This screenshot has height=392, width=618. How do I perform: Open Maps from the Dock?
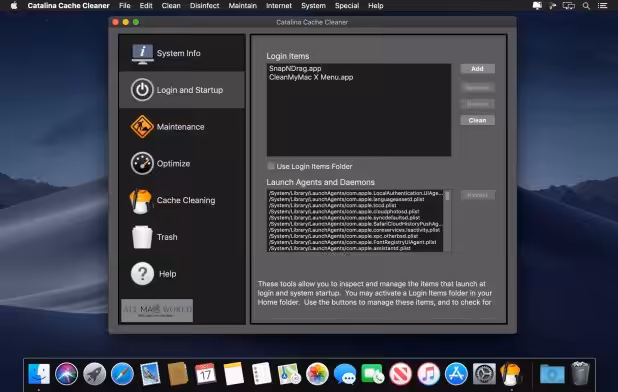coord(289,373)
